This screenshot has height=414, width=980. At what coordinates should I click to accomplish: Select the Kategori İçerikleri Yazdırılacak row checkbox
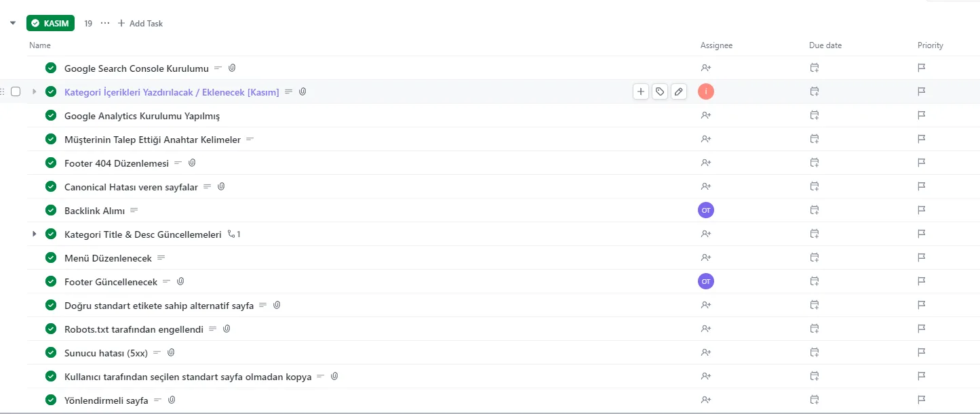point(16,91)
